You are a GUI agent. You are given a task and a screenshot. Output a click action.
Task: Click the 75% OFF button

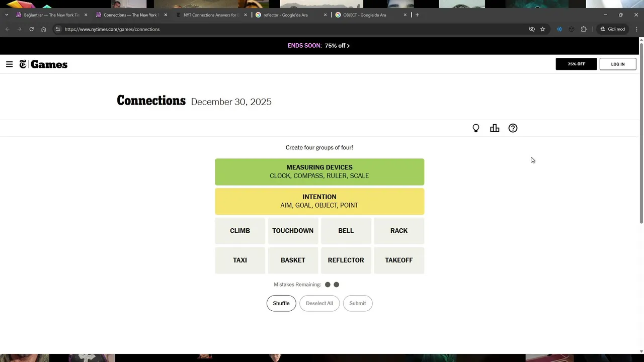pyautogui.click(x=576, y=64)
